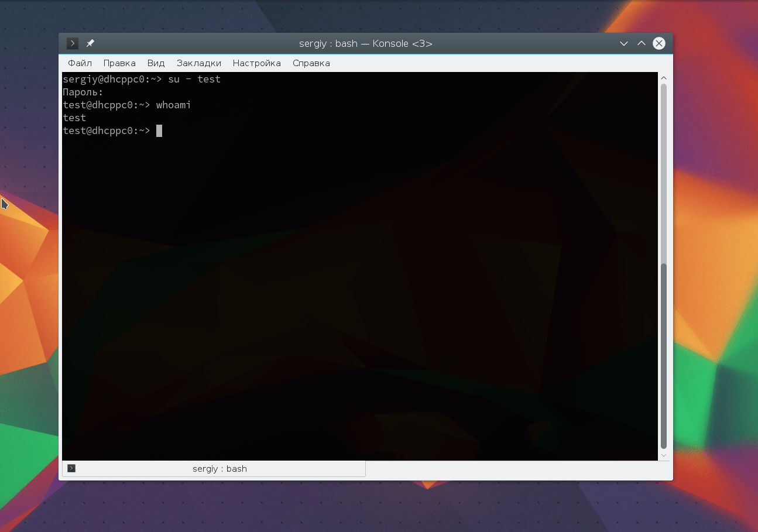Viewport: 758px width, 532px height.
Task: Open the Правка menu
Action: (119, 63)
